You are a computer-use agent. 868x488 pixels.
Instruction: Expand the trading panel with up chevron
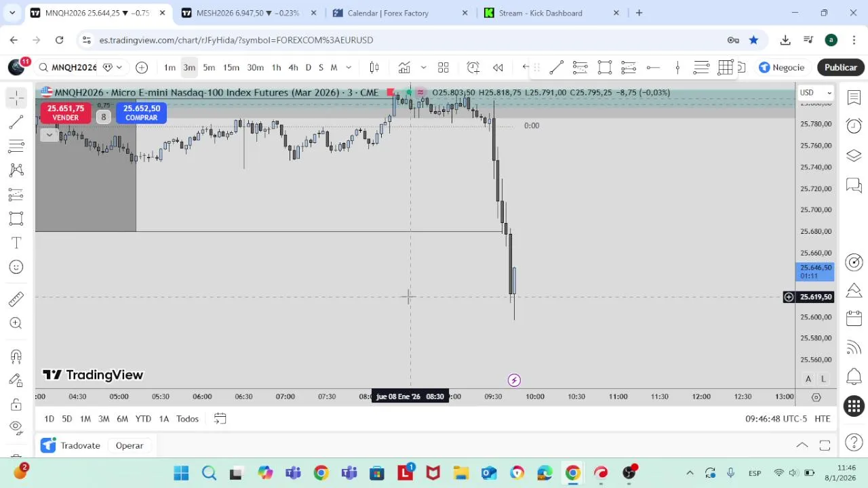pyautogui.click(x=802, y=445)
